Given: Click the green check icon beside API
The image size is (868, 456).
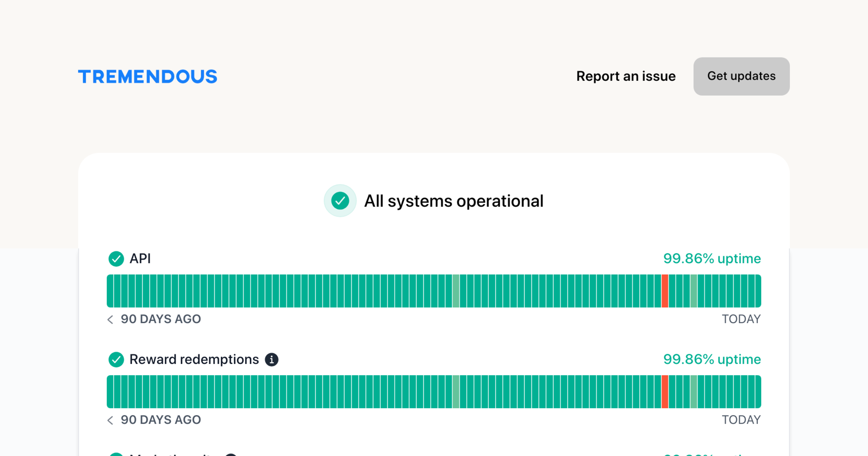Looking at the screenshot, I should 116,259.
